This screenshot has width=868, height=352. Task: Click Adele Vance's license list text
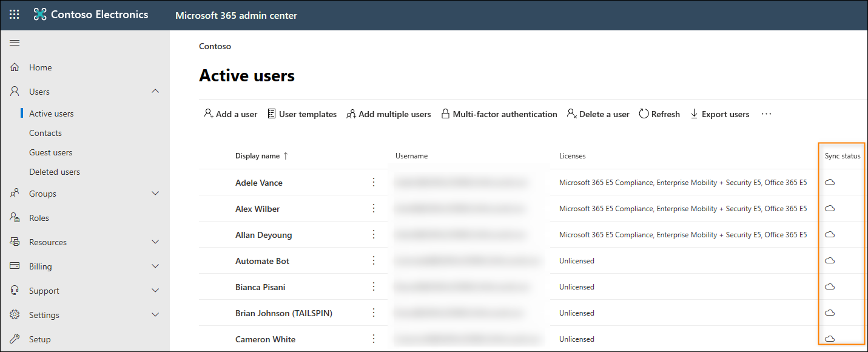683,183
